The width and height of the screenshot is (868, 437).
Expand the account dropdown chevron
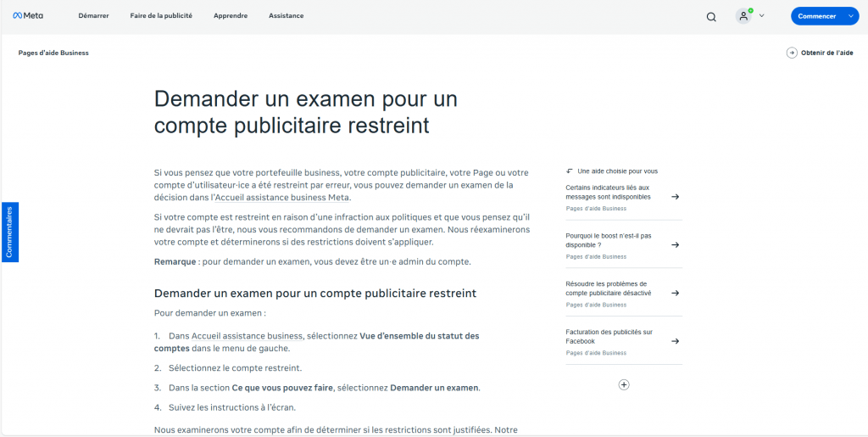click(761, 15)
